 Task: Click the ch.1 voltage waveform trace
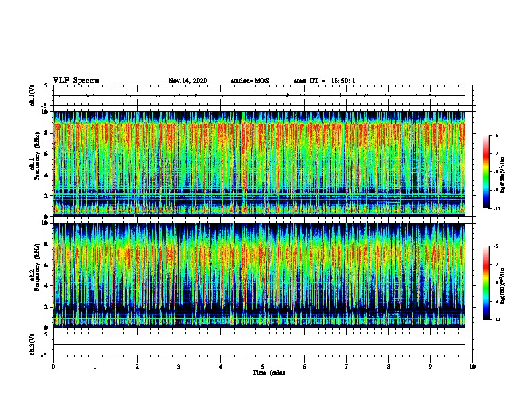click(x=259, y=95)
